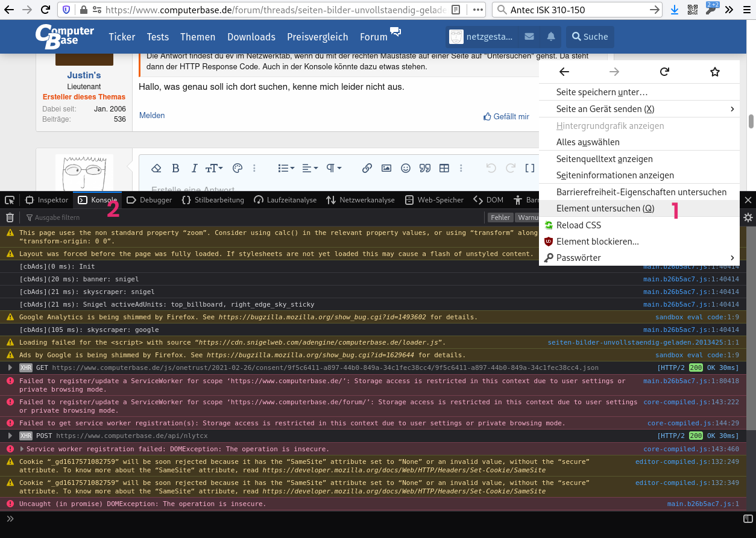This screenshot has width=756, height=538.
Task: Click the browser back arrow
Action: (x=8, y=10)
